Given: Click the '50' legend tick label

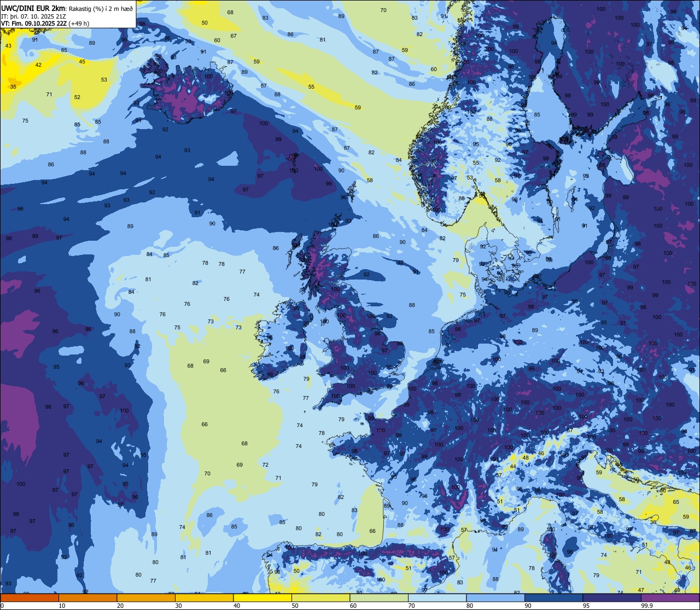Looking at the screenshot, I should 295,606.
